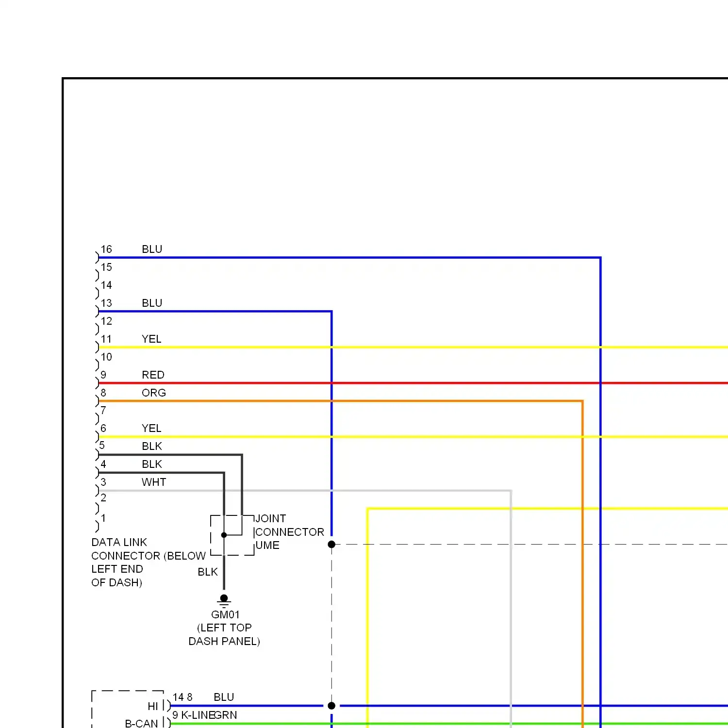Click the DATA LINK CONNECTOR description text
Viewport: 728px width, 728px height.
click(x=149, y=563)
